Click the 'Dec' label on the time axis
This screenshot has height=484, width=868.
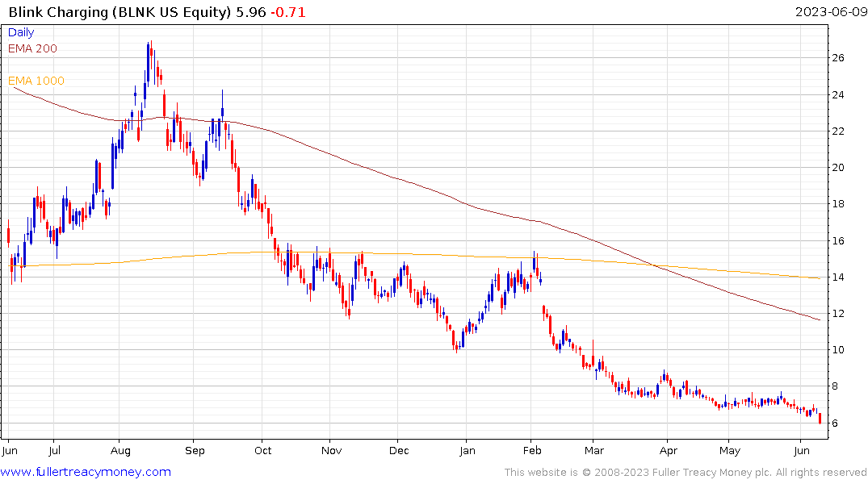coord(399,451)
